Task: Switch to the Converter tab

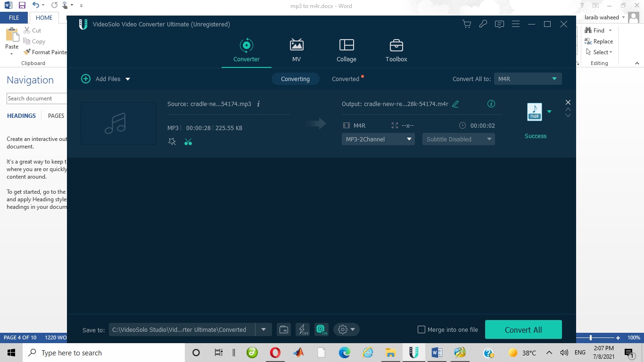Action: (x=247, y=50)
